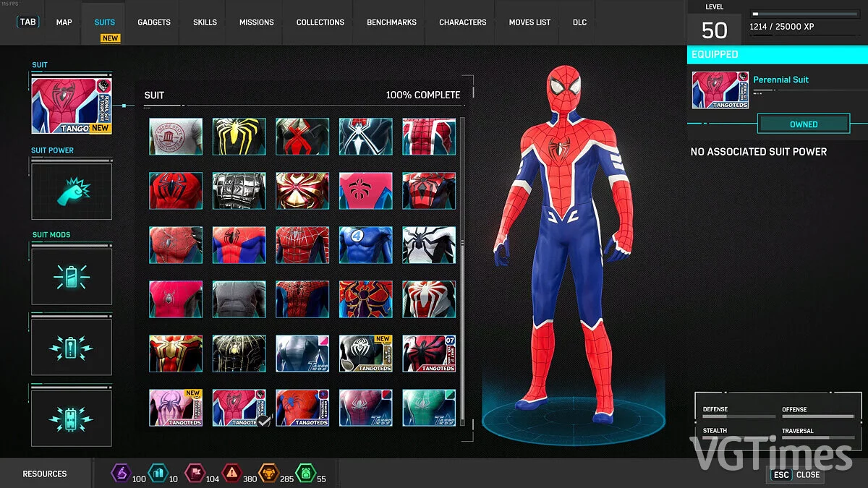Select the Empire State University shirt suit
Screen dimensions: 868x488
tap(175, 137)
